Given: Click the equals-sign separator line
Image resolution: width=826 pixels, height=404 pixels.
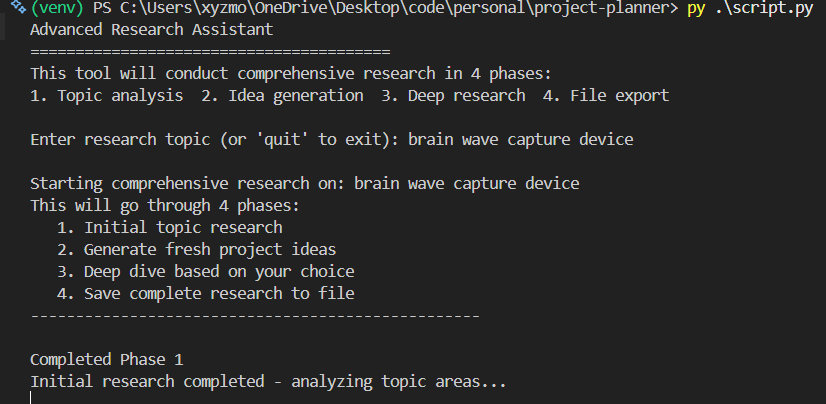Looking at the screenshot, I should click(x=210, y=51).
